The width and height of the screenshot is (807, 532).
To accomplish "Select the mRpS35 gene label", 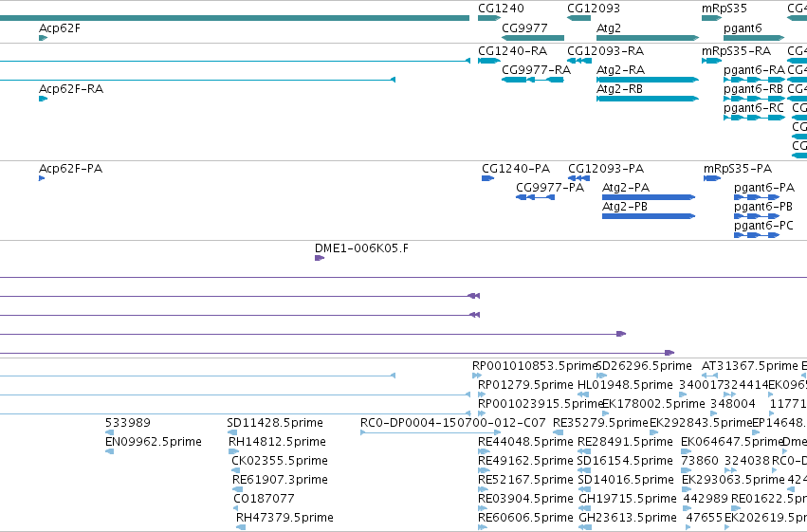I will click(x=724, y=9).
